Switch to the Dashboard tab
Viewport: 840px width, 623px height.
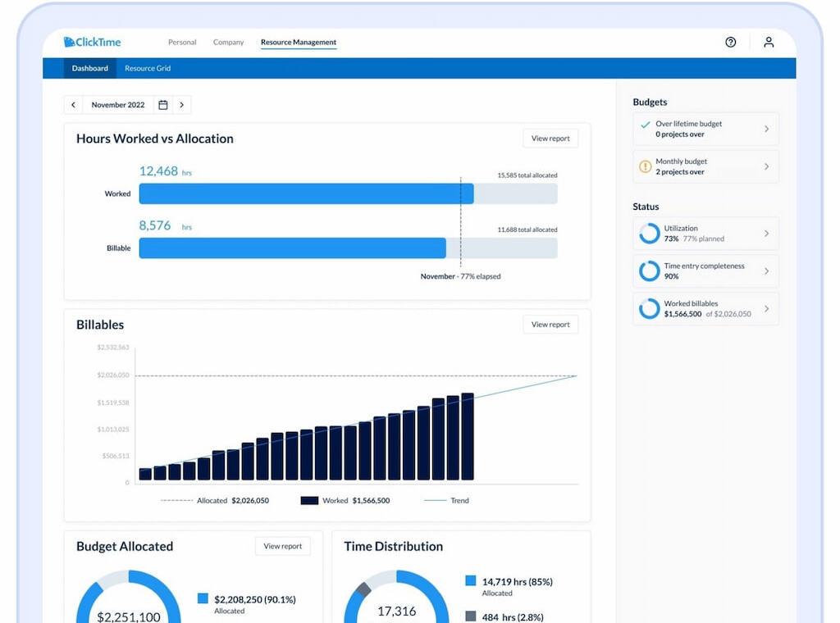point(90,68)
